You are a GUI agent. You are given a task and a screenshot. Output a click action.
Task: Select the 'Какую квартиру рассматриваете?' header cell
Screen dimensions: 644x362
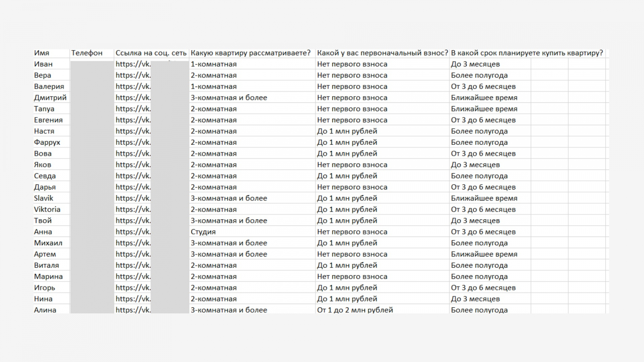250,53
